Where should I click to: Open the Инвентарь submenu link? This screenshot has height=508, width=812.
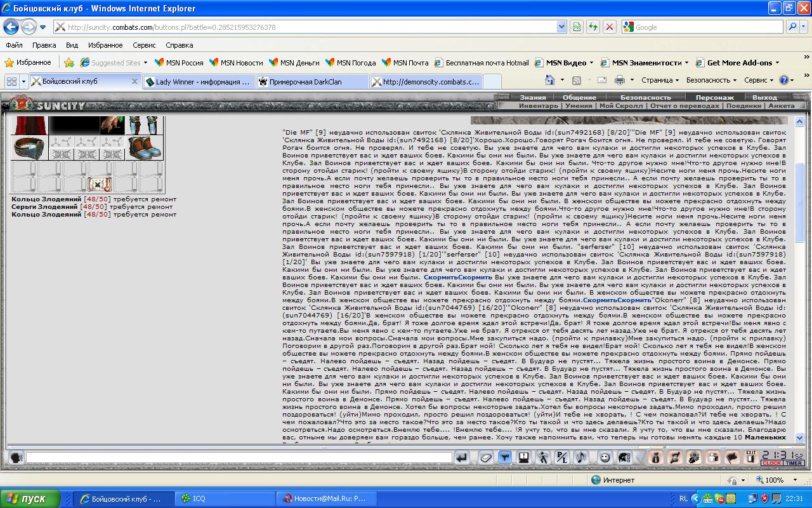point(538,106)
